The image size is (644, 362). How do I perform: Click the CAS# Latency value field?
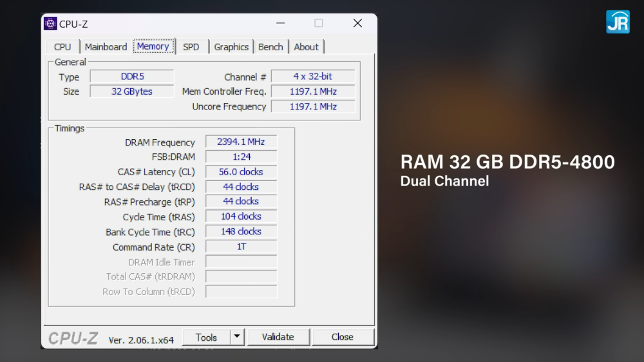[x=241, y=172]
